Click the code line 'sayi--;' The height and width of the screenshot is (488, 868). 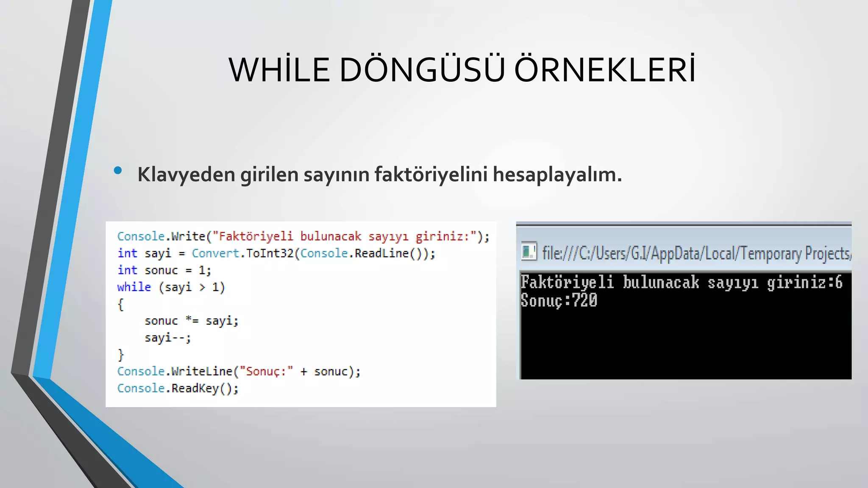coord(168,338)
